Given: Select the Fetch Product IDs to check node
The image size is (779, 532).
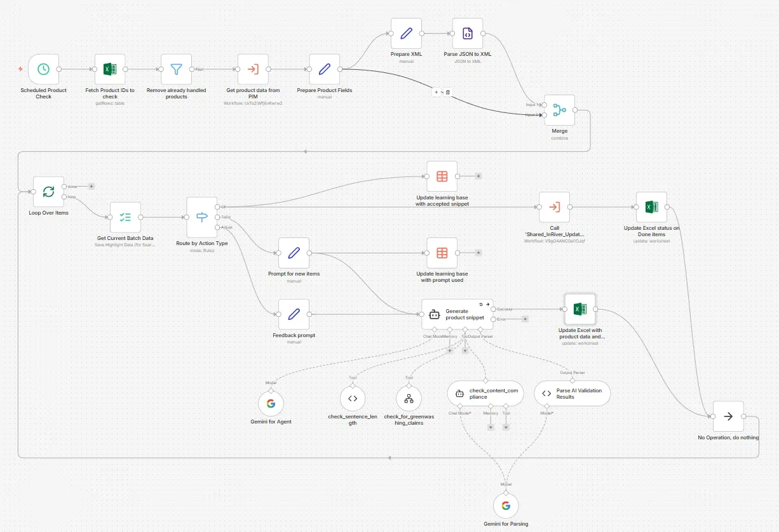Looking at the screenshot, I should (109, 70).
